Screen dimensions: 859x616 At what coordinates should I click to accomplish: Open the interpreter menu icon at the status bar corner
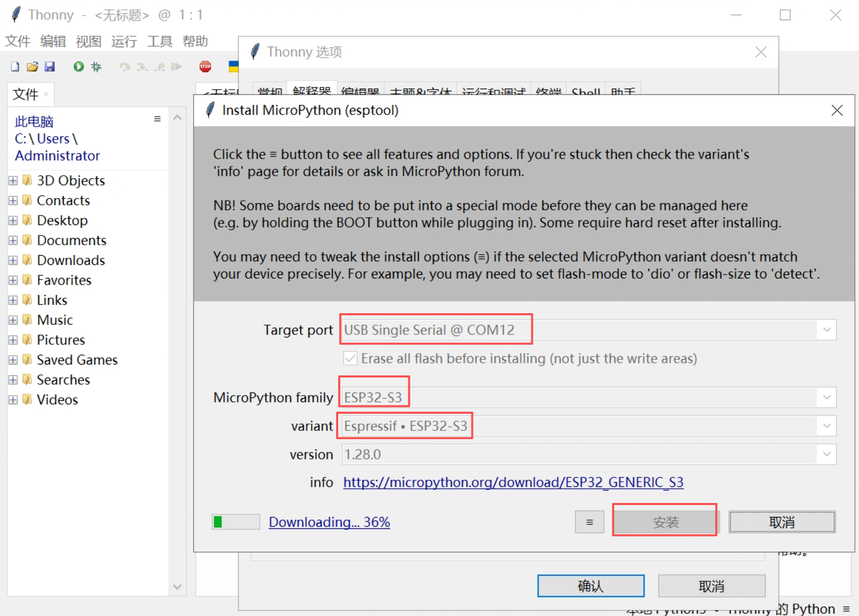coord(846,609)
